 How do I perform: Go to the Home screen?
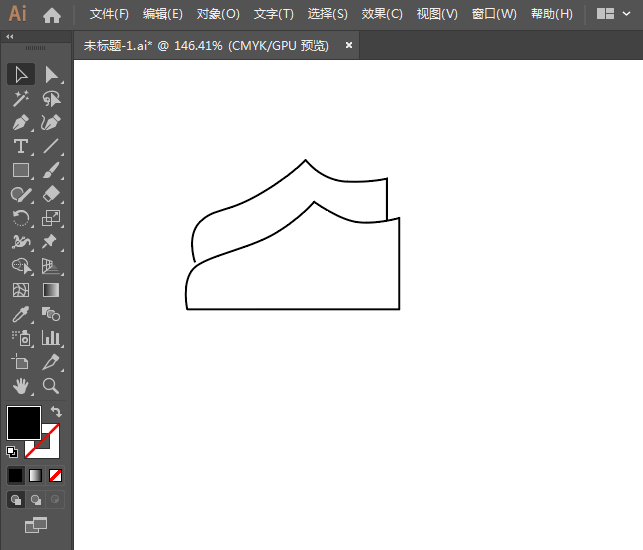tap(52, 14)
